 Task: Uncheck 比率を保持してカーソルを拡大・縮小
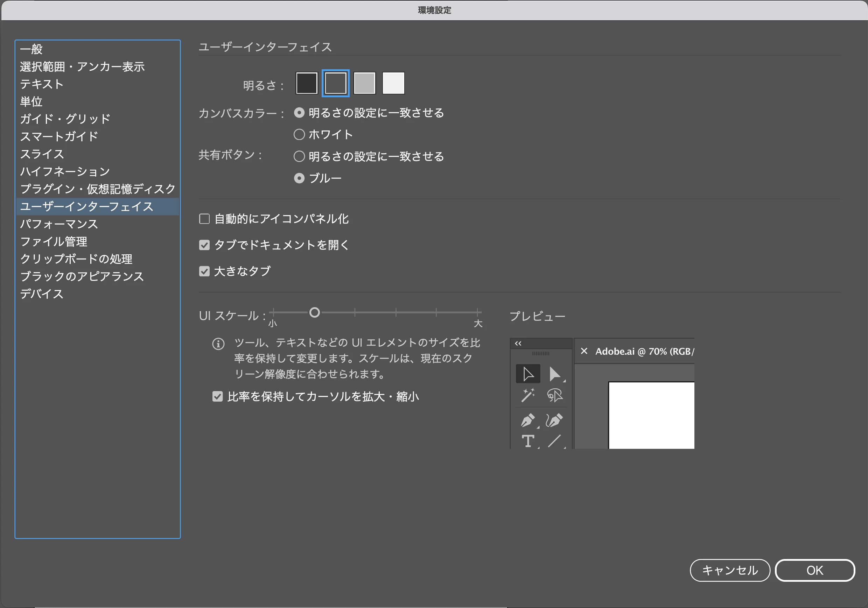click(x=217, y=396)
